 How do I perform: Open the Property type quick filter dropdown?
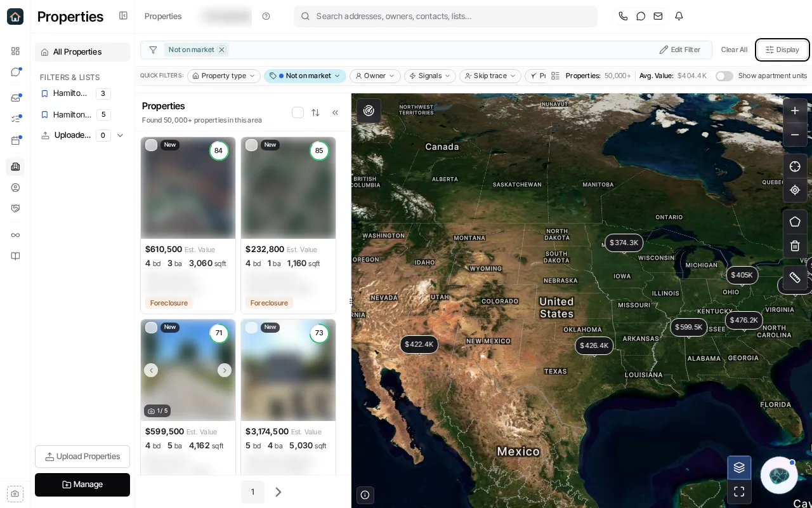[x=224, y=76]
